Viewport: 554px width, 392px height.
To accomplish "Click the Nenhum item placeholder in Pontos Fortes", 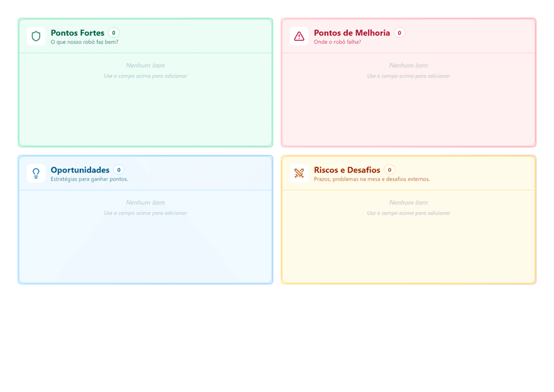I will pos(145,66).
